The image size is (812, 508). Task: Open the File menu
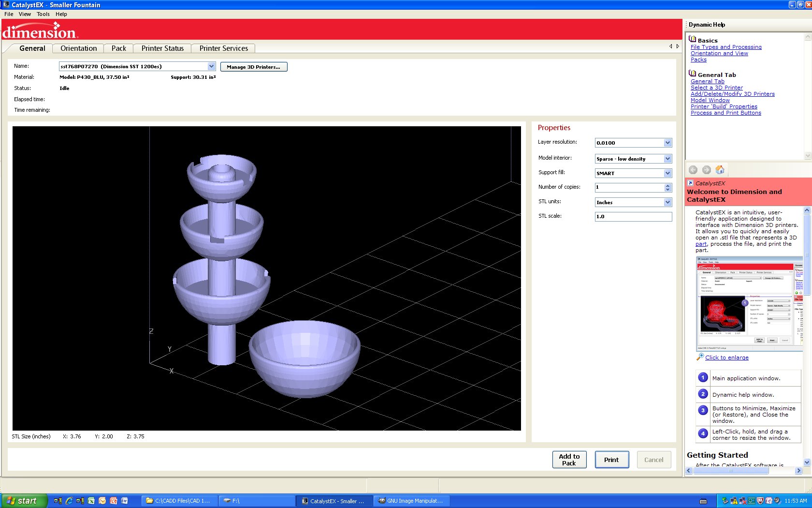(x=9, y=14)
